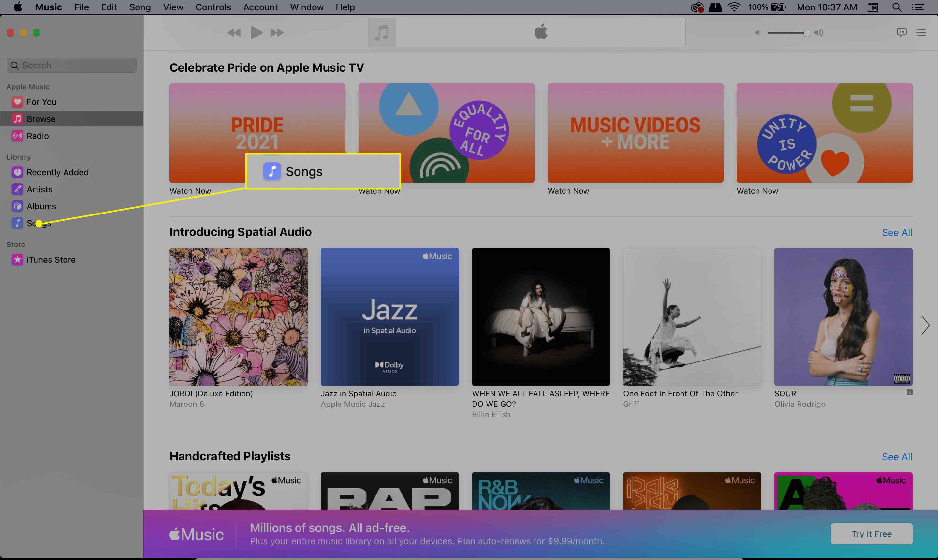Click the low volume speaker icon
This screenshot has width=938, height=560.
(x=757, y=33)
